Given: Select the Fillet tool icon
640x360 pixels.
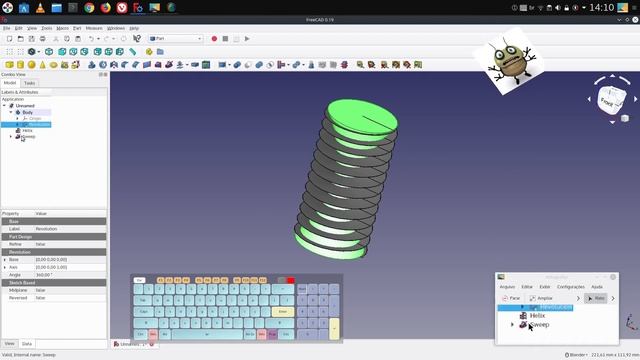Looking at the screenshot, I should click(x=125, y=64).
